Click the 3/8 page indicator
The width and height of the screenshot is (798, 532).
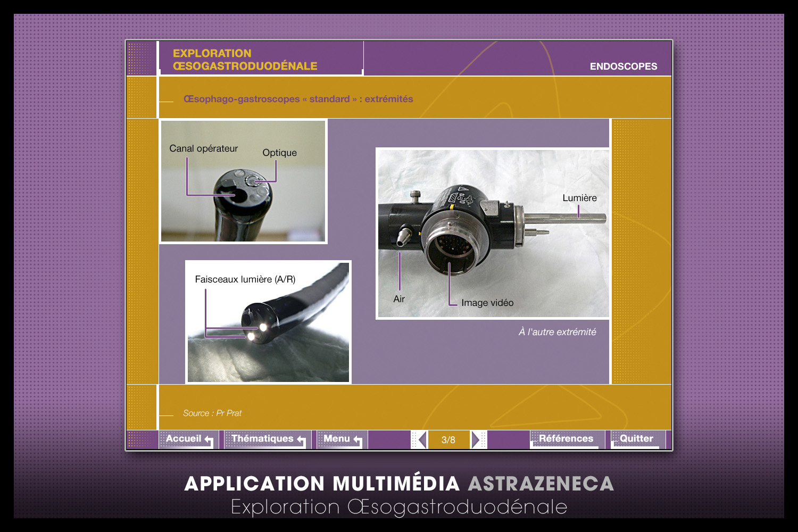click(448, 440)
